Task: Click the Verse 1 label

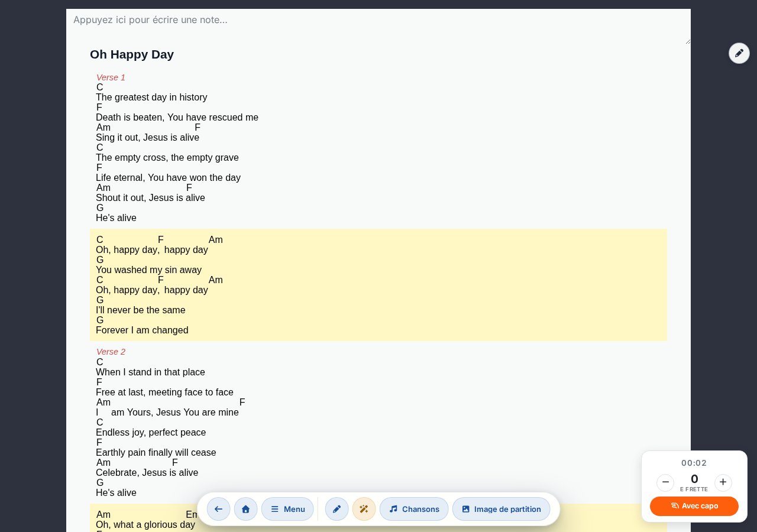Action: tap(111, 77)
